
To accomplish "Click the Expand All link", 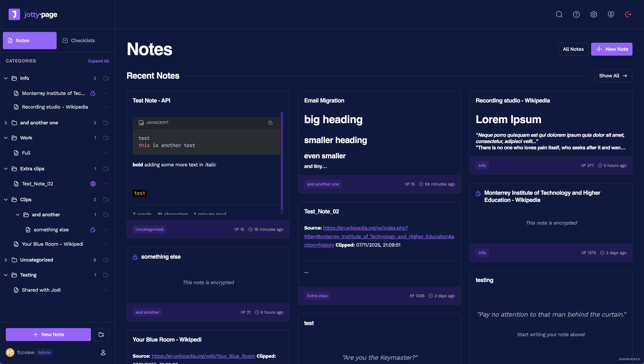I will (x=98, y=61).
